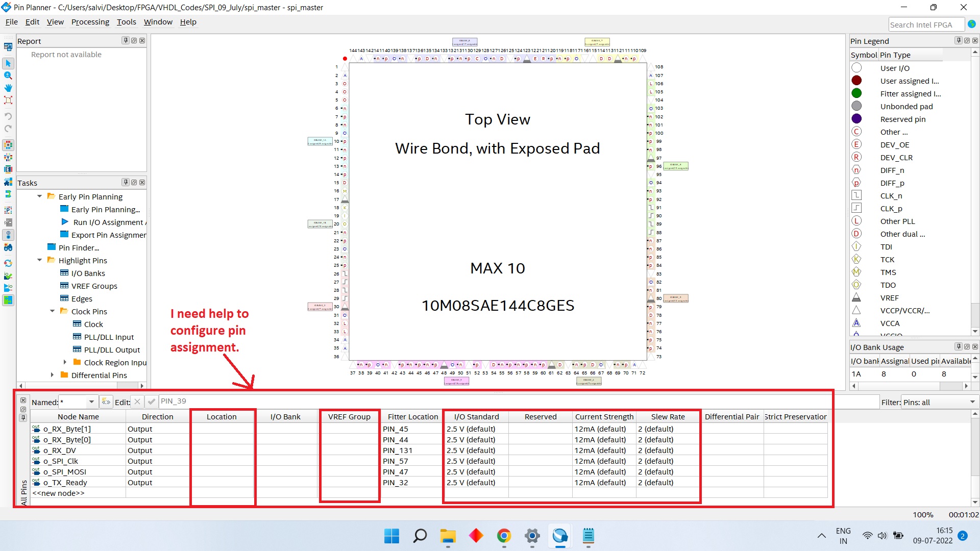Click the binoculars Pin Finder icon

pos(8,247)
